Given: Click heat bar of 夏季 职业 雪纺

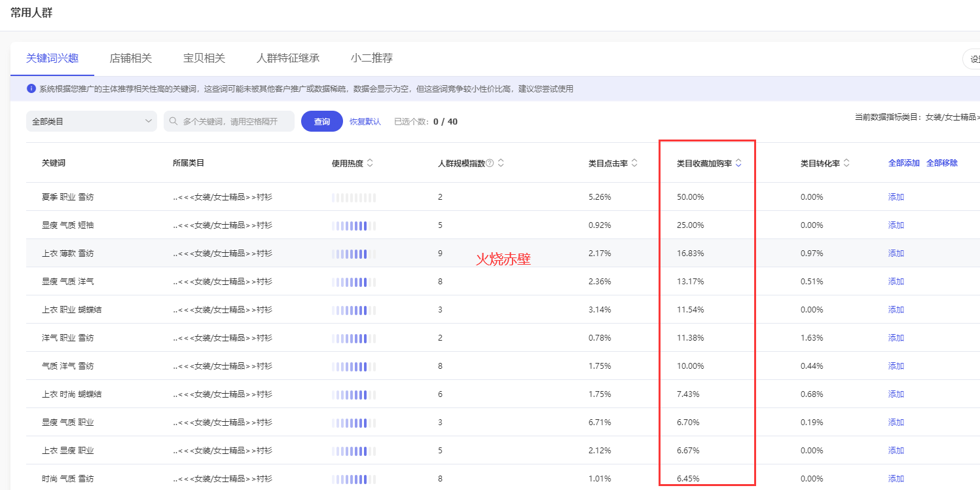Looking at the screenshot, I should click(354, 197).
